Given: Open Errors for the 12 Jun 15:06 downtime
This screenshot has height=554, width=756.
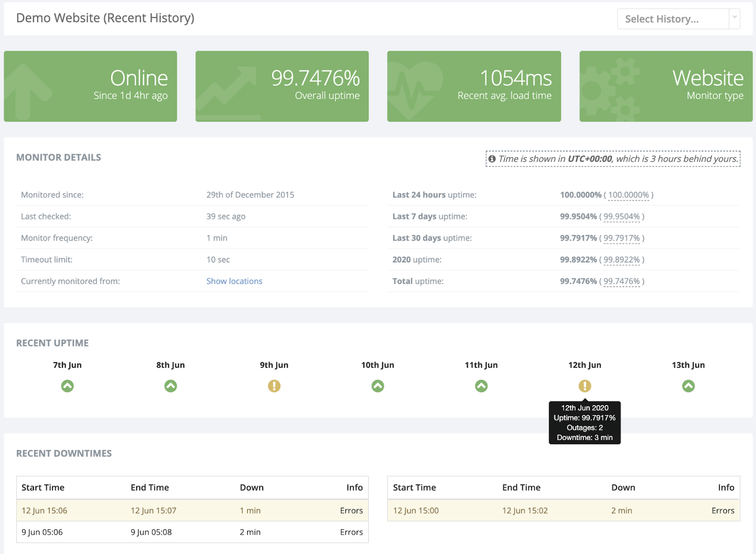Looking at the screenshot, I should coord(352,511).
